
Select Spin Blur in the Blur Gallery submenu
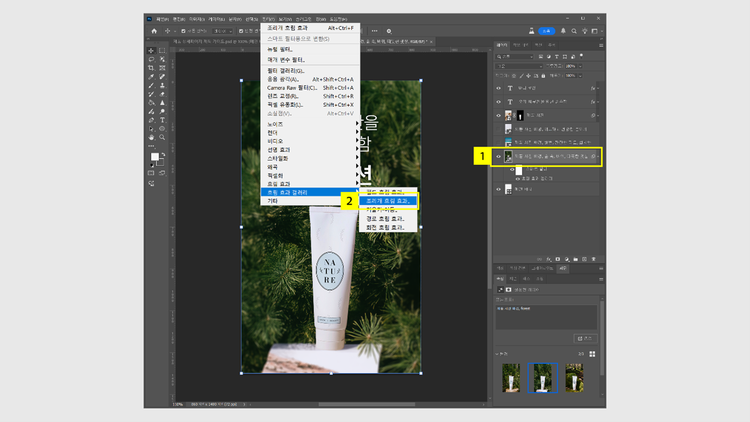click(x=388, y=228)
